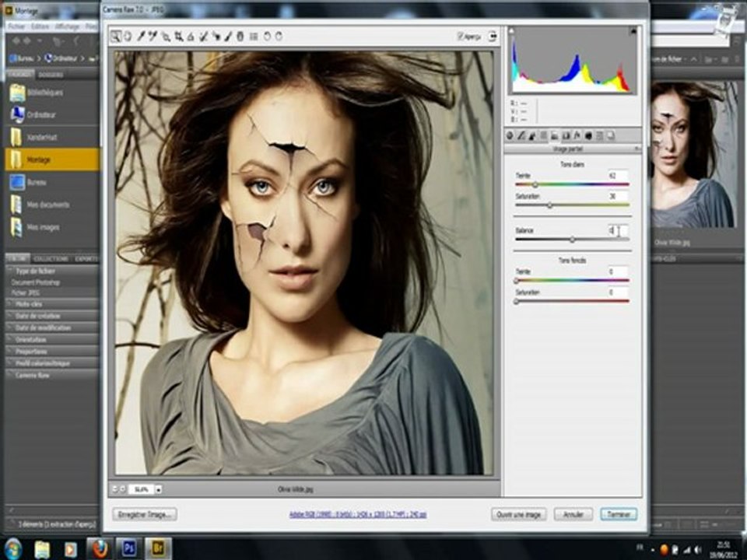Open the Presets panel tab
Viewport: 747px width, 560px height.
point(599,135)
